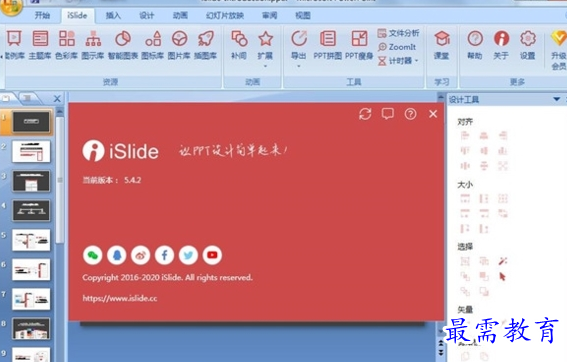Open the 设计工具 pane dropdown arrow
567x362 pixels.
click(x=557, y=99)
